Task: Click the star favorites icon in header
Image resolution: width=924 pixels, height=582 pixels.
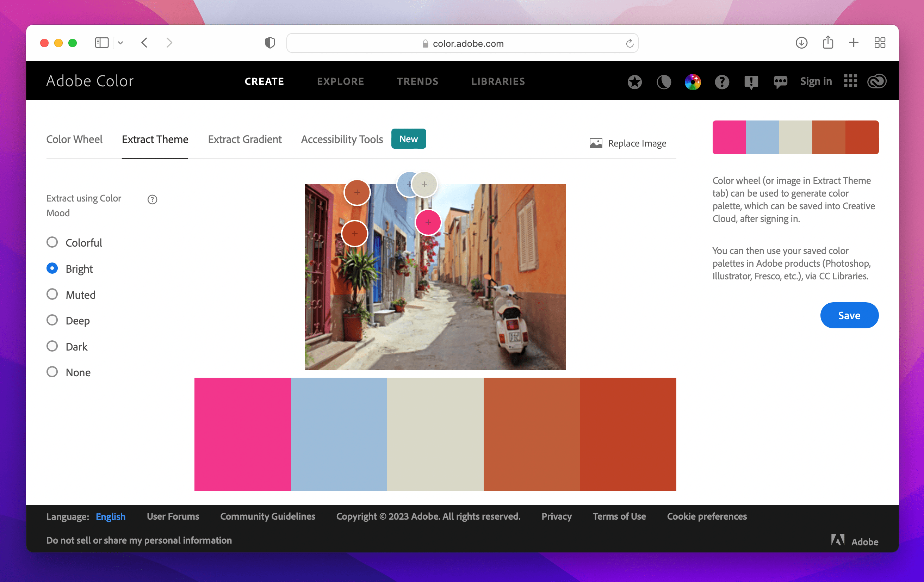Action: (x=634, y=81)
